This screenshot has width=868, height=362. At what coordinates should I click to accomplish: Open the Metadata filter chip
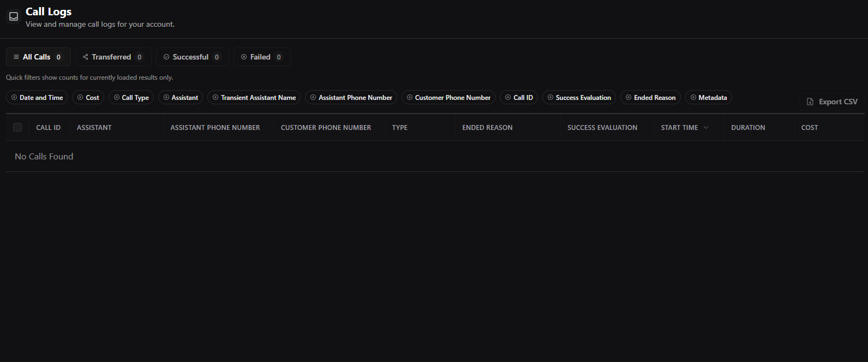click(708, 98)
